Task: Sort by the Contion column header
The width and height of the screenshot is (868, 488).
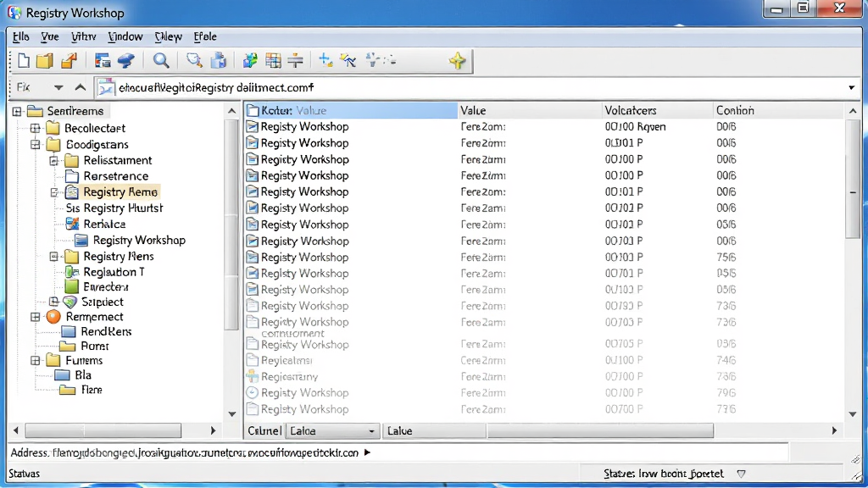Action: 778,111
